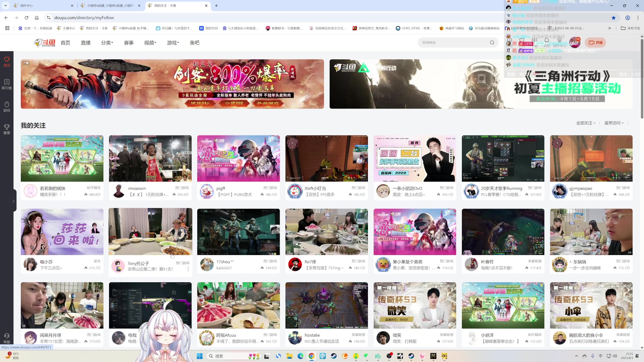Open Google Chrome icon in taskbar
This screenshot has width=644, height=362.
(312, 356)
